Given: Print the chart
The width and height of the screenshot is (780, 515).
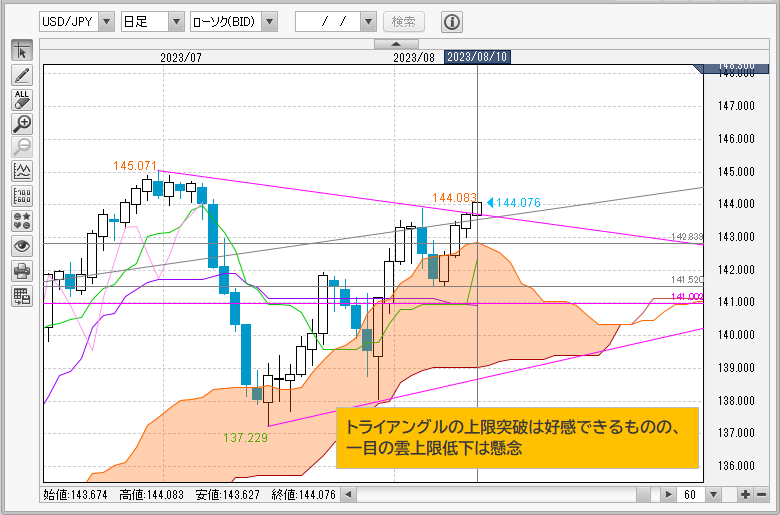Looking at the screenshot, I should click(22, 271).
